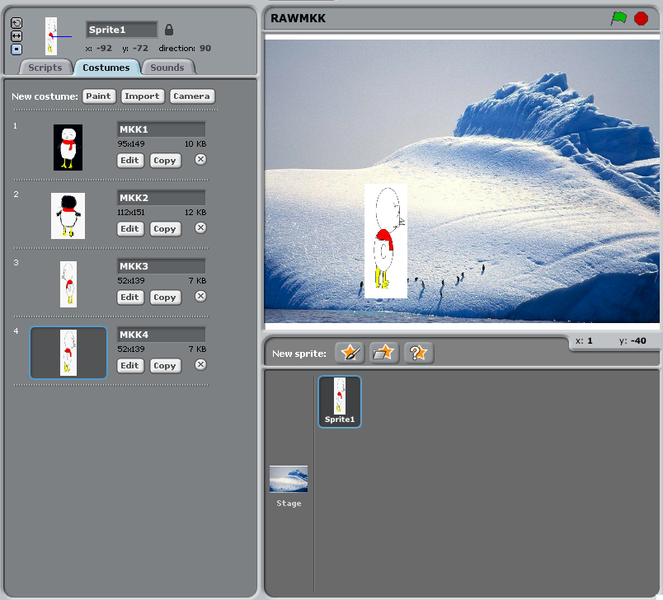This screenshot has width=663, height=600.
Task: Delete the MKK1 costume
Action: pos(201,159)
